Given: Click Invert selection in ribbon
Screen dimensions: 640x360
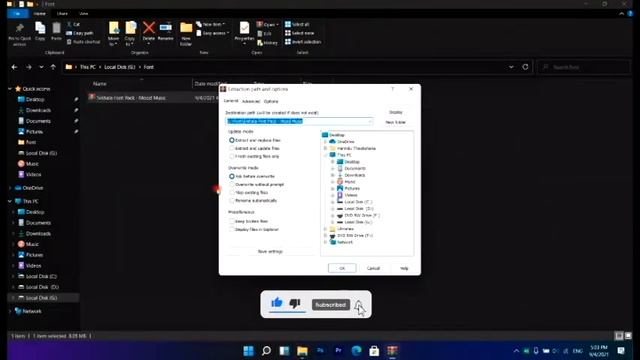Looking at the screenshot, I should click(x=303, y=42).
